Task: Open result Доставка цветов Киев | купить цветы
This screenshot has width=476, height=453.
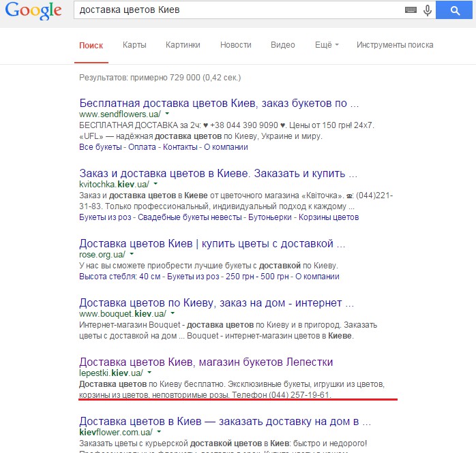Action: [x=212, y=243]
